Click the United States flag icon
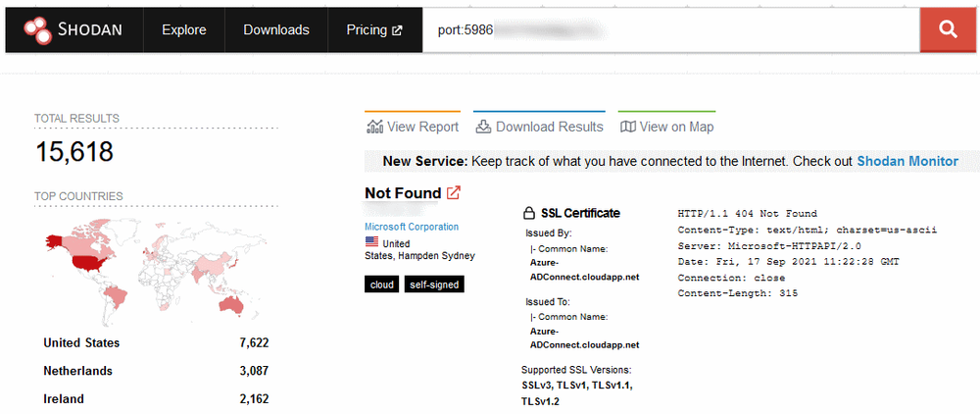Viewport: 980px width, 414px height. click(371, 242)
